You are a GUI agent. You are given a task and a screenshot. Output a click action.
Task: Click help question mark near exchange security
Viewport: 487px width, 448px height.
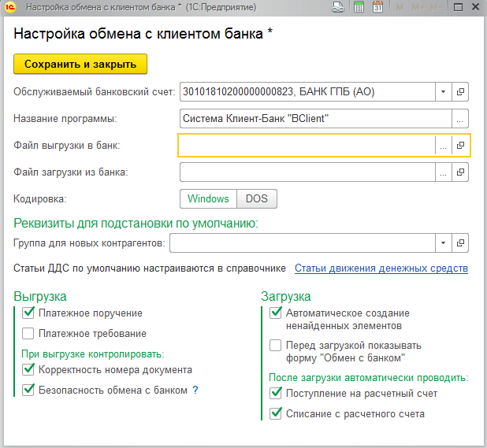(x=195, y=390)
